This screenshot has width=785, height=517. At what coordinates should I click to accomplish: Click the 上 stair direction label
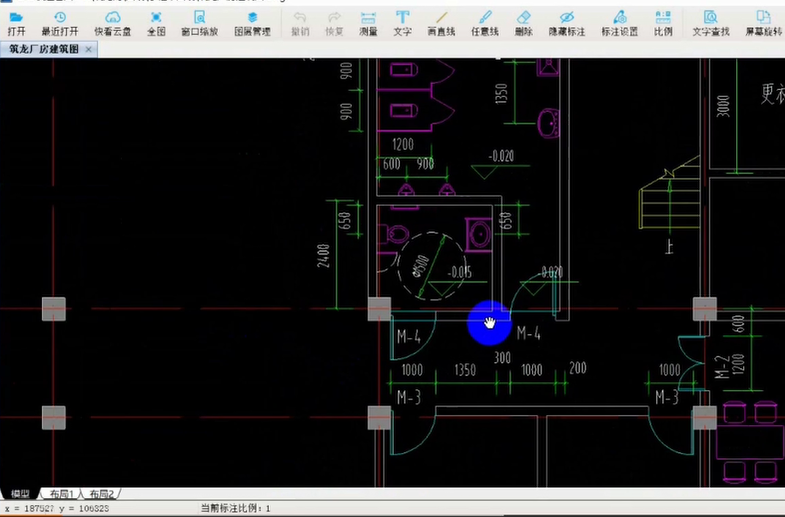pyautogui.click(x=669, y=246)
